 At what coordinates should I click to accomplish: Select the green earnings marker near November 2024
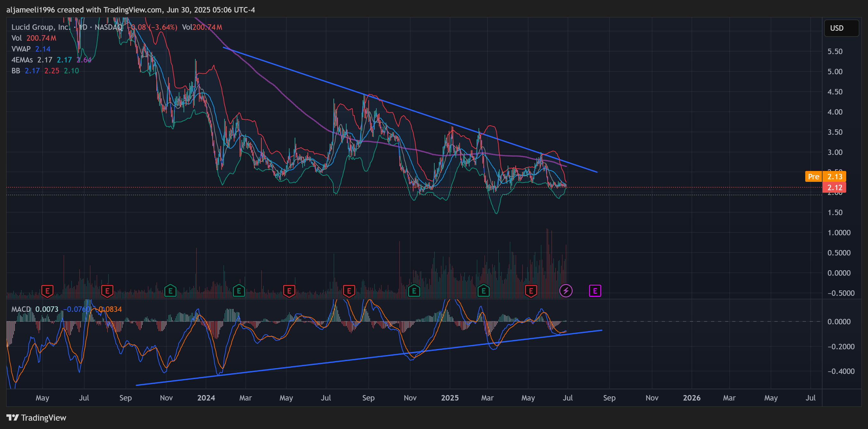coord(414,291)
